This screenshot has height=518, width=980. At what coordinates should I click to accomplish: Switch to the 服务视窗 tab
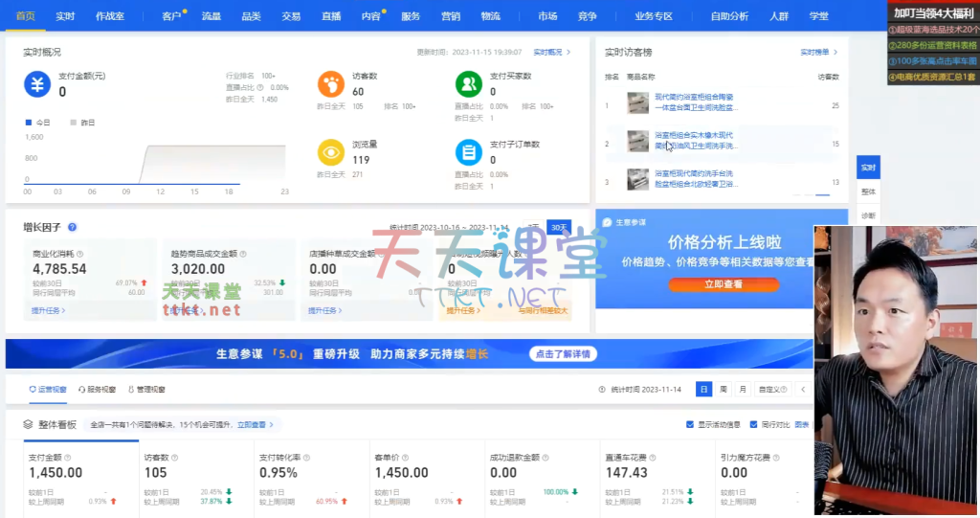98,390
